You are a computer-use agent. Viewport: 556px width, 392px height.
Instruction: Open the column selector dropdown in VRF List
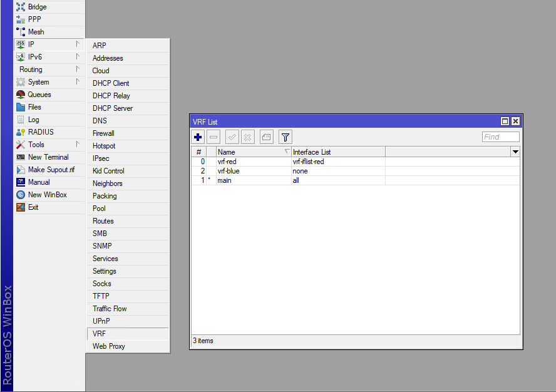(515, 152)
